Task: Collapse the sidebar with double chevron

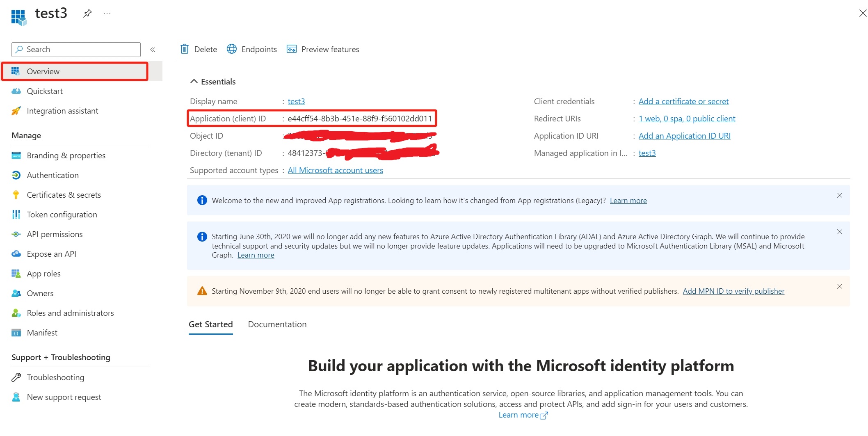Action: pyautogui.click(x=153, y=50)
